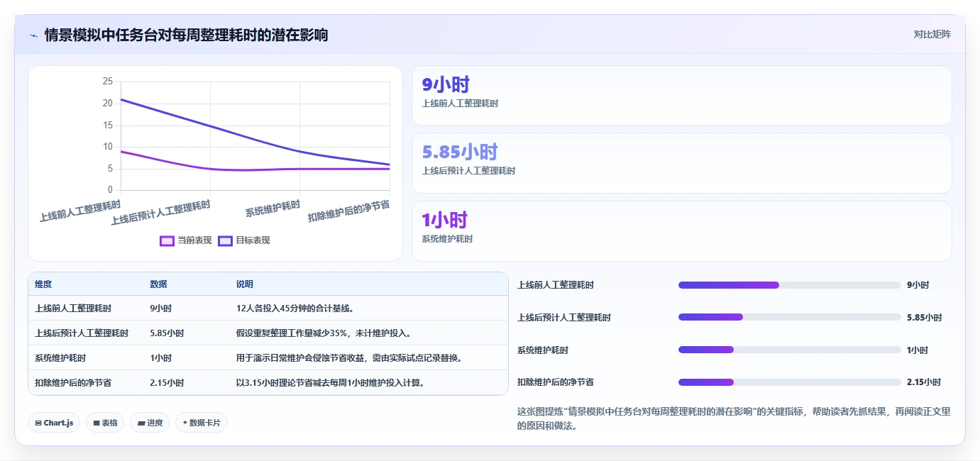Click table value 2.15小时

tap(167, 383)
